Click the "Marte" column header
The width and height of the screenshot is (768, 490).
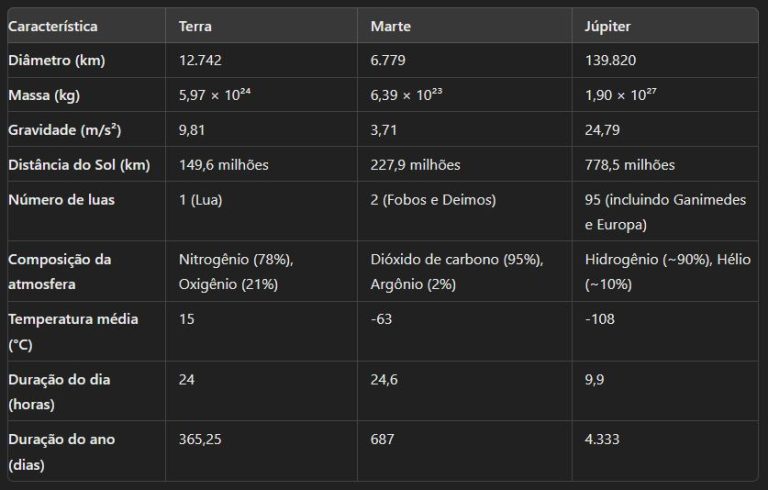click(390, 26)
